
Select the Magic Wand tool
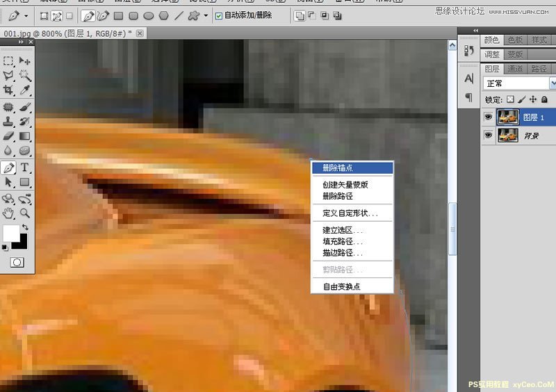24,75
